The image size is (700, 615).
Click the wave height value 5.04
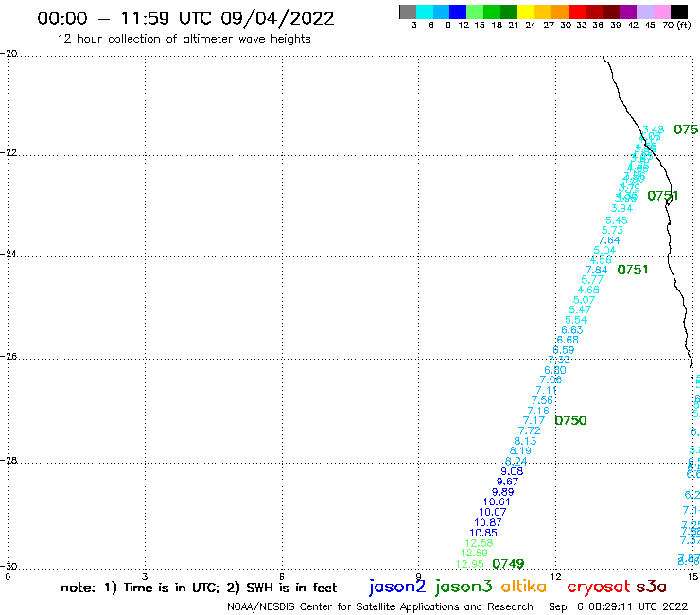click(604, 250)
